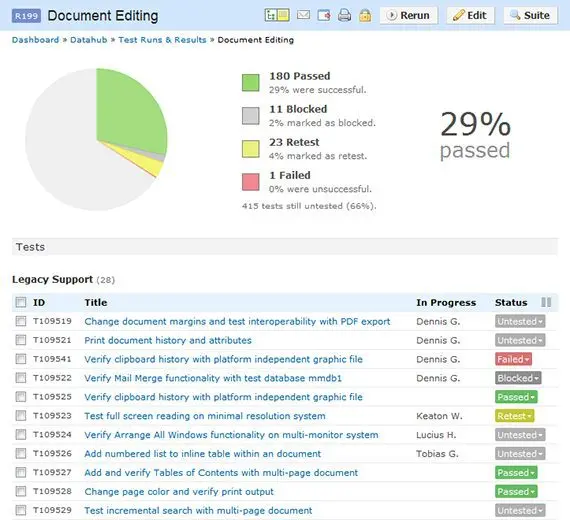Click the Legacy Support section heading
The width and height of the screenshot is (570, 520).
point(52,279)
